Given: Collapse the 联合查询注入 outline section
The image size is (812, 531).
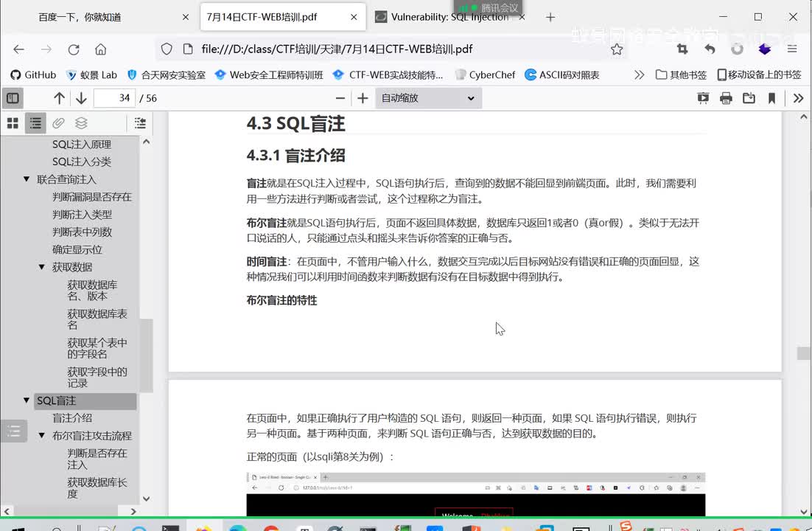Looking at the screenshot, I should (27, 179).
